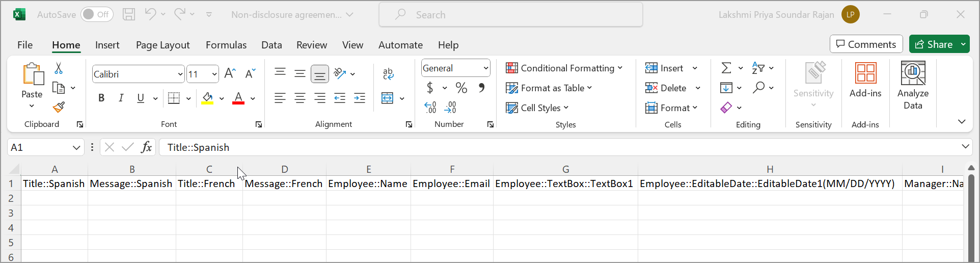Apply Comma Style format
This screenshot has height=263, width=980.
pyautogui.click(x=482, y=88)
